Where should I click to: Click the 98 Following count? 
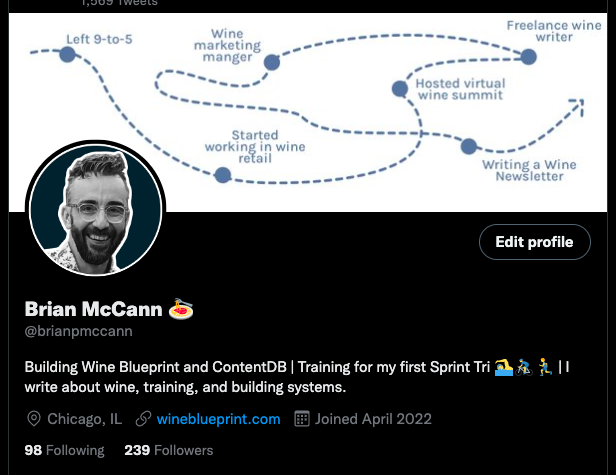[64, 450]
